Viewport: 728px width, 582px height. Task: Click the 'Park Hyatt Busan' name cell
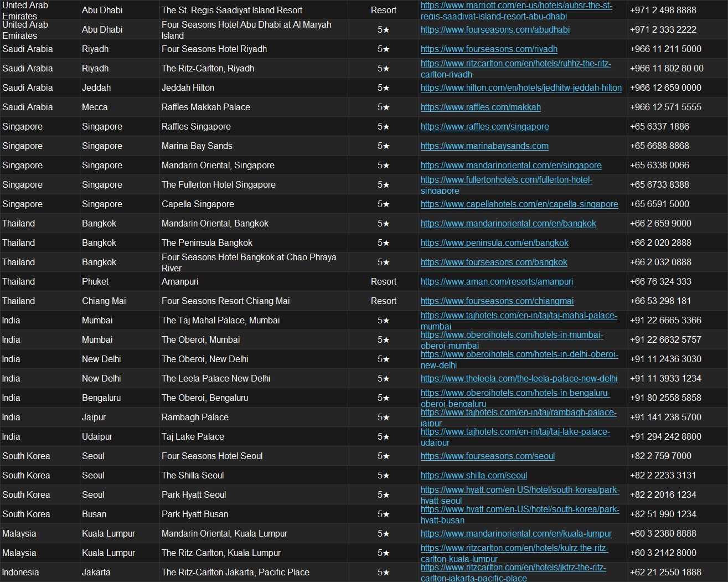point(254,514)
